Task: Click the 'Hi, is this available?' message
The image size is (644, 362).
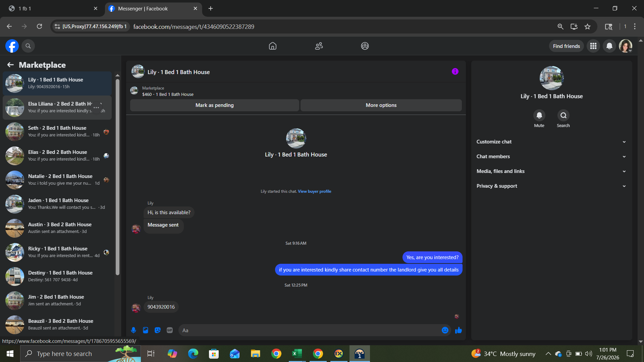Action: click(x=169, y=213)
